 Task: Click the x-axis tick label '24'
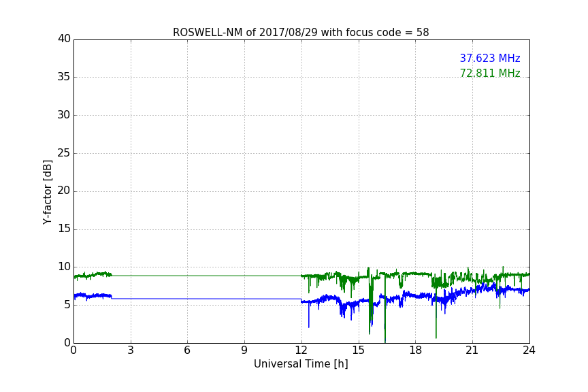coord(529,350)
